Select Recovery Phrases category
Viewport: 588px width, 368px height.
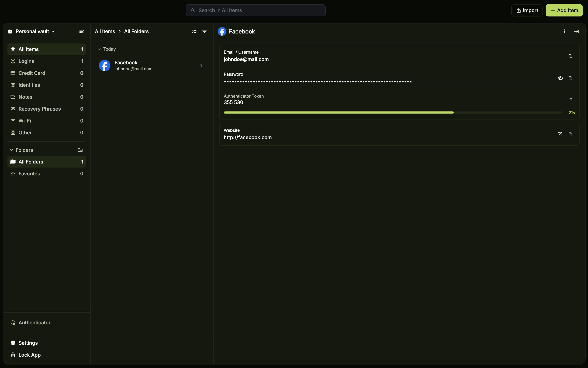(x=47, y=109)
